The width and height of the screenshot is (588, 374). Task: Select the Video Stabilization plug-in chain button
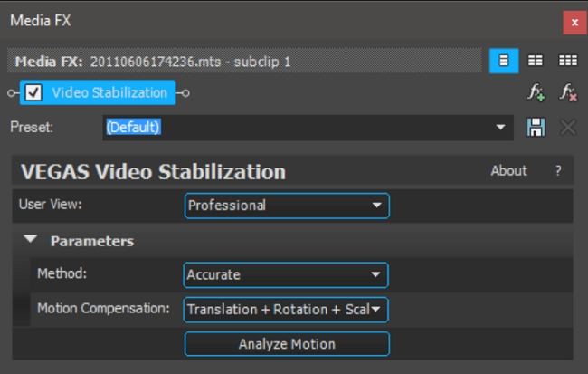(98, 92)
